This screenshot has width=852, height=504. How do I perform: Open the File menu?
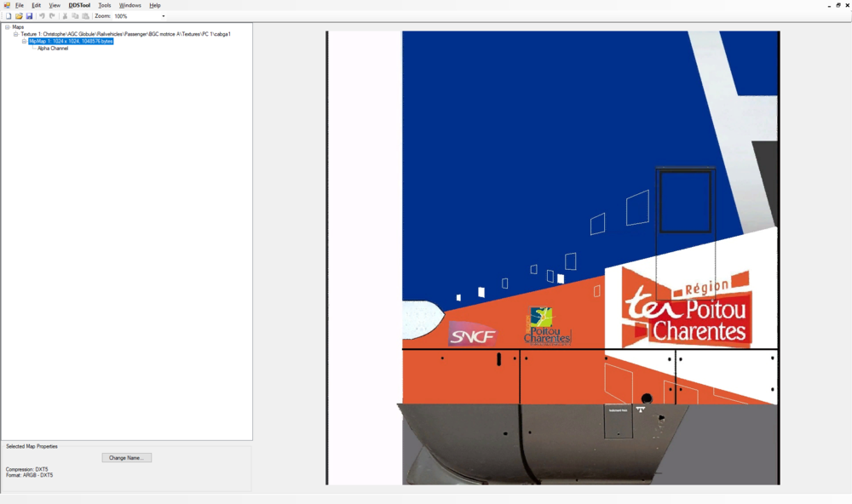click(x=20, y=5)
